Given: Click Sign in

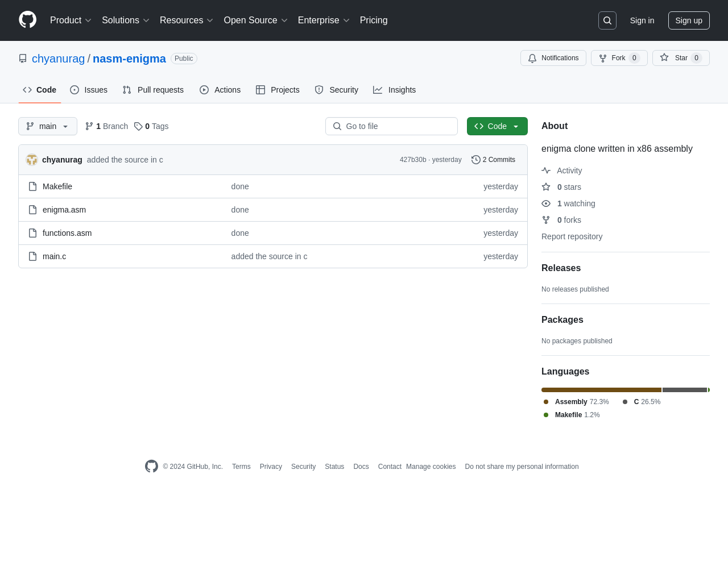Looking at the screenshot, I should tap(642, 20).
